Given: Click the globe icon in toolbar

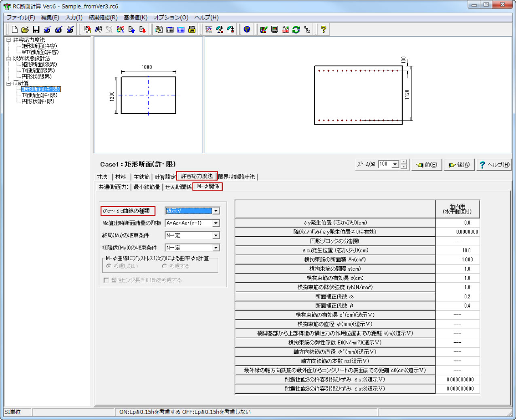Looking at the screenshot, I should [247, 30].
